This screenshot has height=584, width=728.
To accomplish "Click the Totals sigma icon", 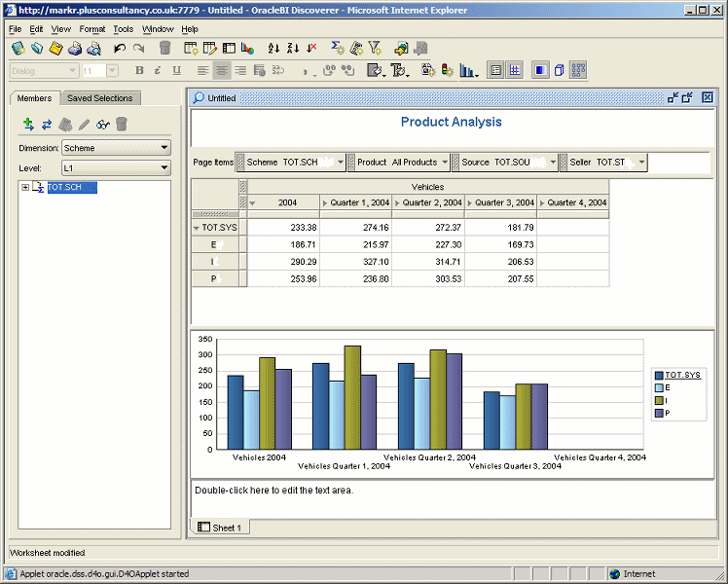I will click(337, 48).
